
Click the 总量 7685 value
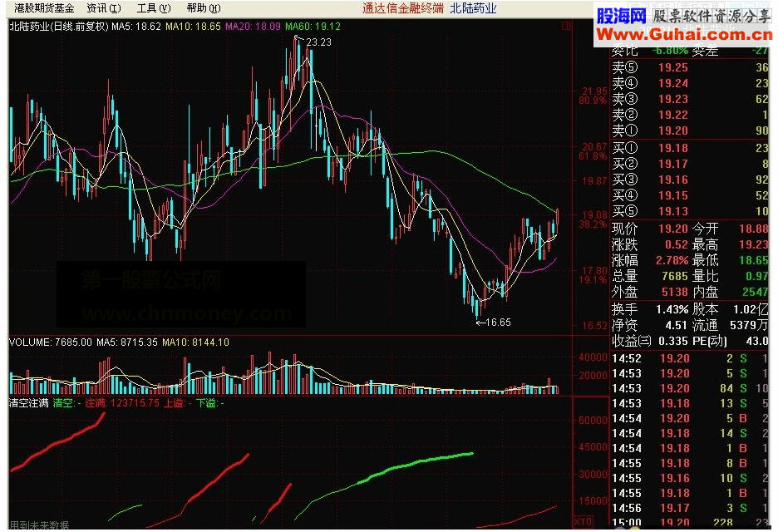pyautogui.click(x=675, y=277)
